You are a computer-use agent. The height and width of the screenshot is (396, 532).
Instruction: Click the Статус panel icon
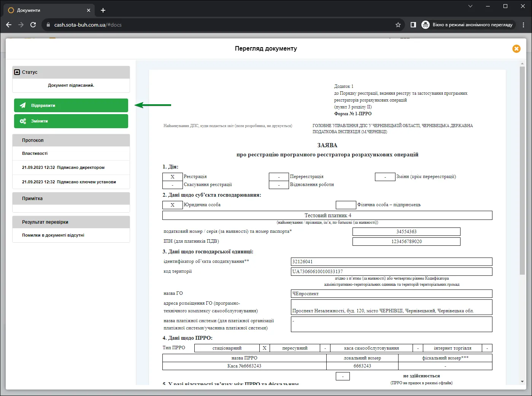click(17, 72)
